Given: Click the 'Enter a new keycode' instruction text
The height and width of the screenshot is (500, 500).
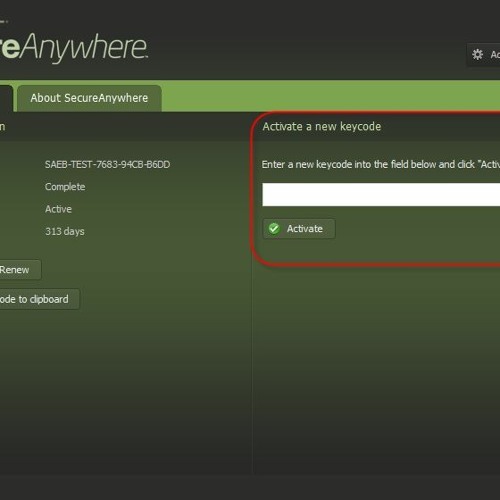Looking at the screenshot, I should click(x=381, y=164).
